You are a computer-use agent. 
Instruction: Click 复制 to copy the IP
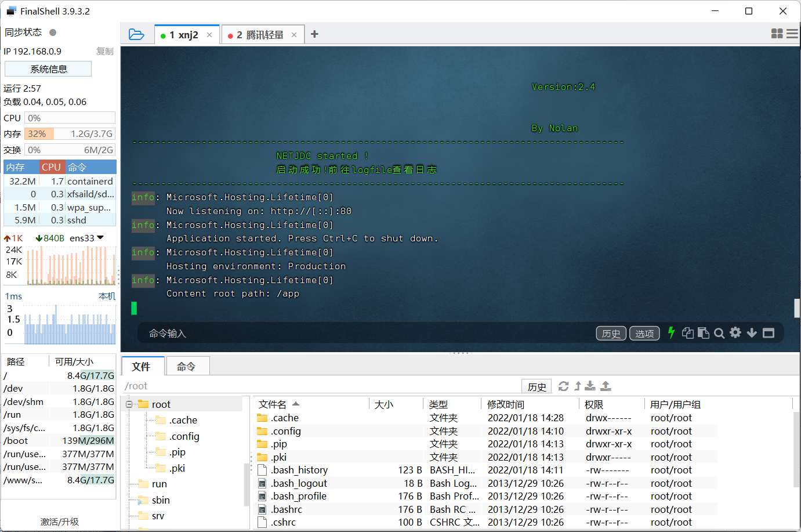tap(105, 51)
